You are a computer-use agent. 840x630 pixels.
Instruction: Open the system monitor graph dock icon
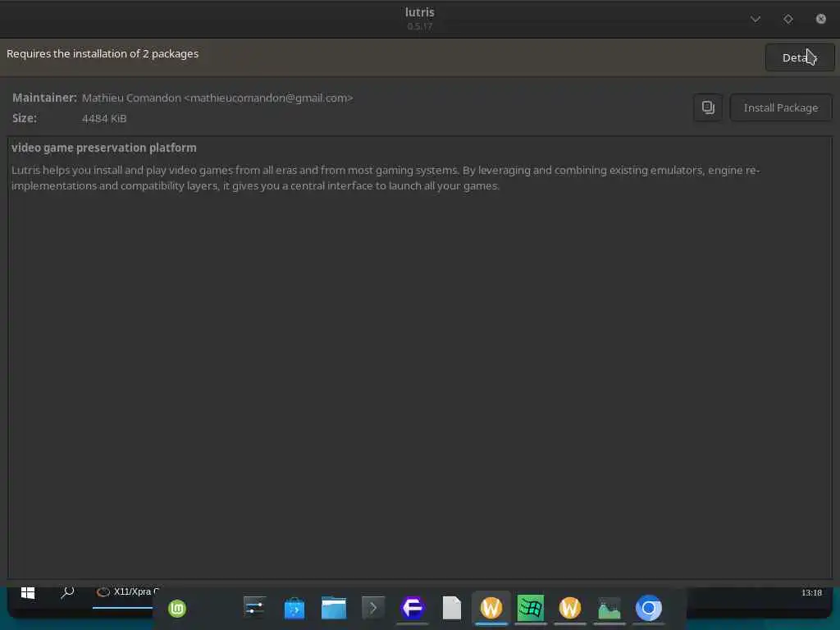coord(609,608)
